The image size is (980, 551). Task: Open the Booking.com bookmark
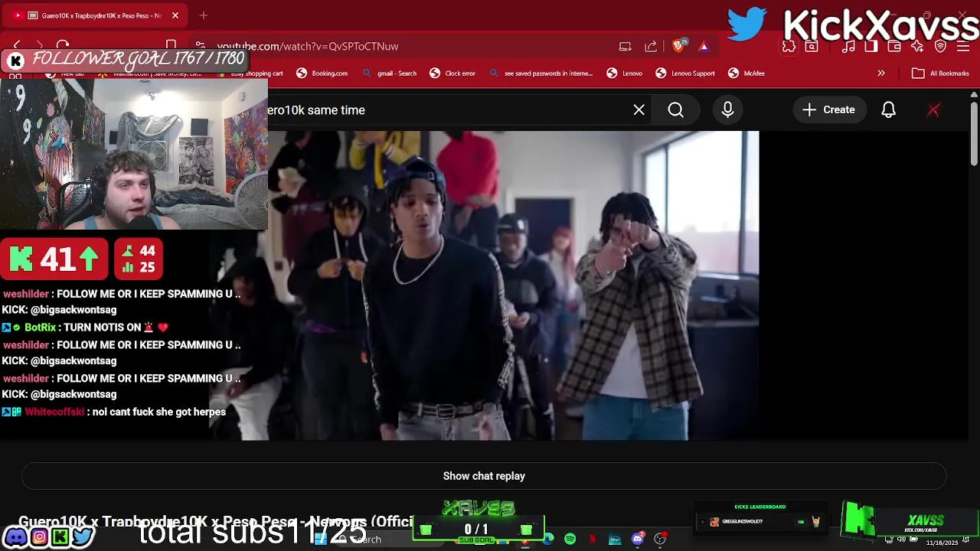tap(322, 73)
